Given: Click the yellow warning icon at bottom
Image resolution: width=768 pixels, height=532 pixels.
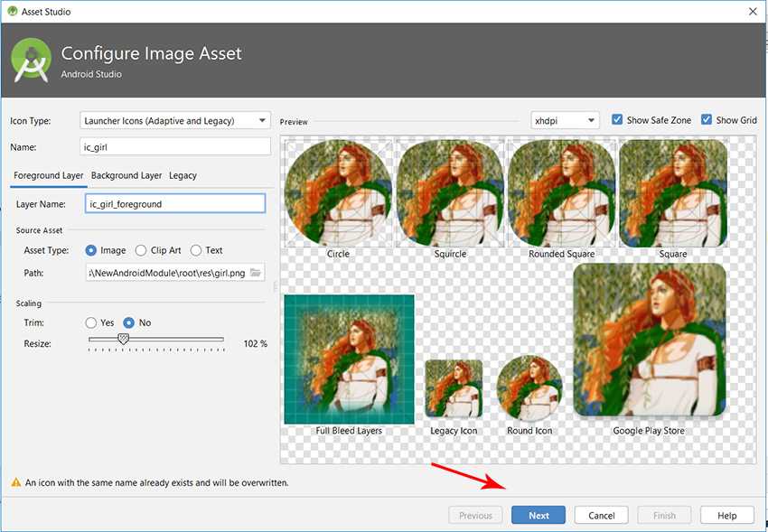Looking at the screenshot, I should coord(14,483).
